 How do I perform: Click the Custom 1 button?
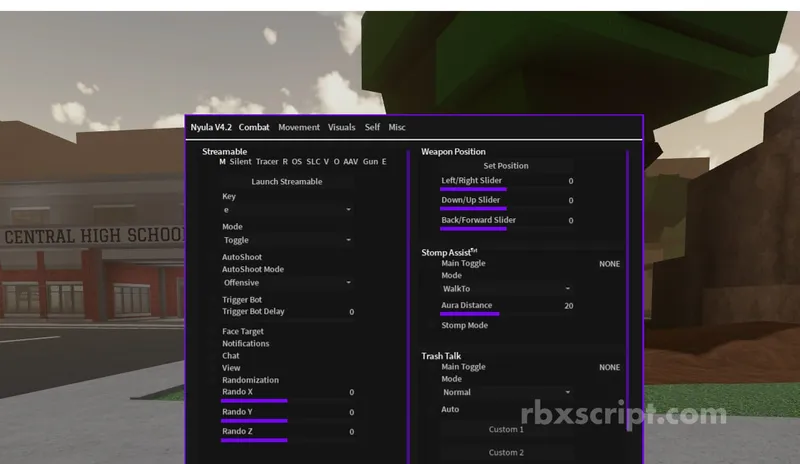506,429
